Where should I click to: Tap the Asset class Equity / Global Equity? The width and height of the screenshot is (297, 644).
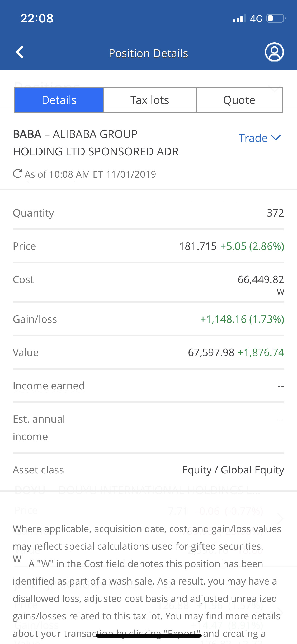(x=233, y=470)
